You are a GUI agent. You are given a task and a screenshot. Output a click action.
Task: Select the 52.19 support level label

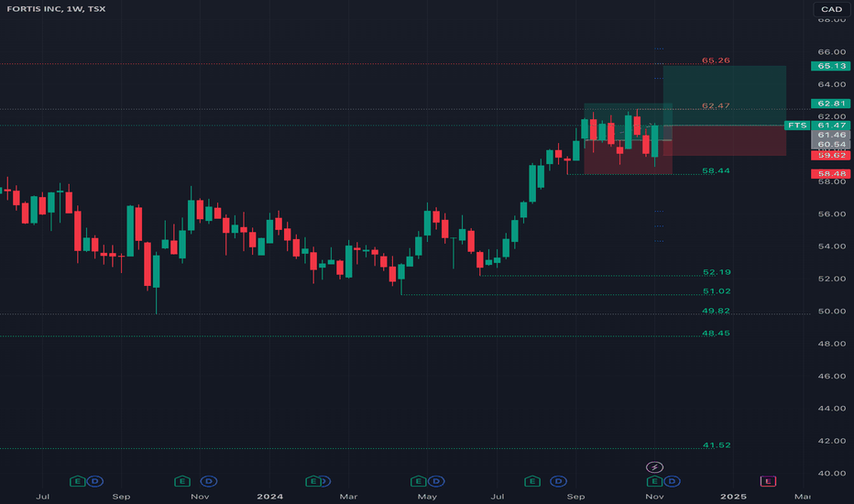(x=717, y=272)
